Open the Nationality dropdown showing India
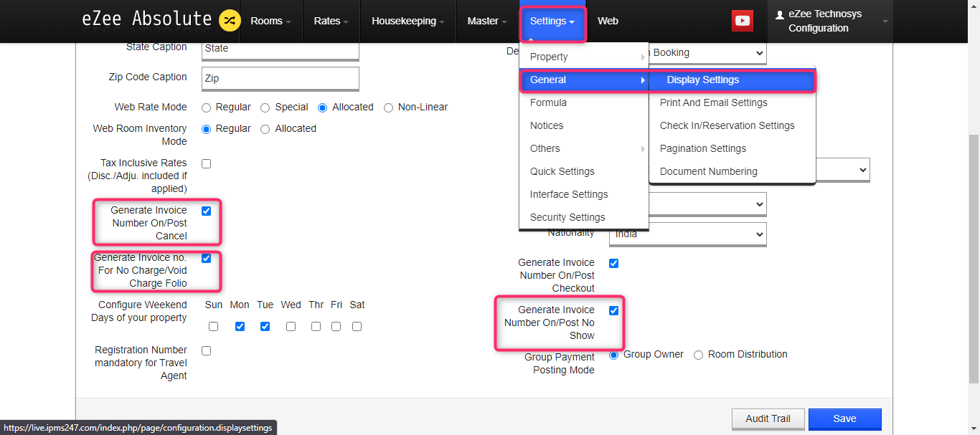Viewport: 980px width, 435px height. (687, 234)
